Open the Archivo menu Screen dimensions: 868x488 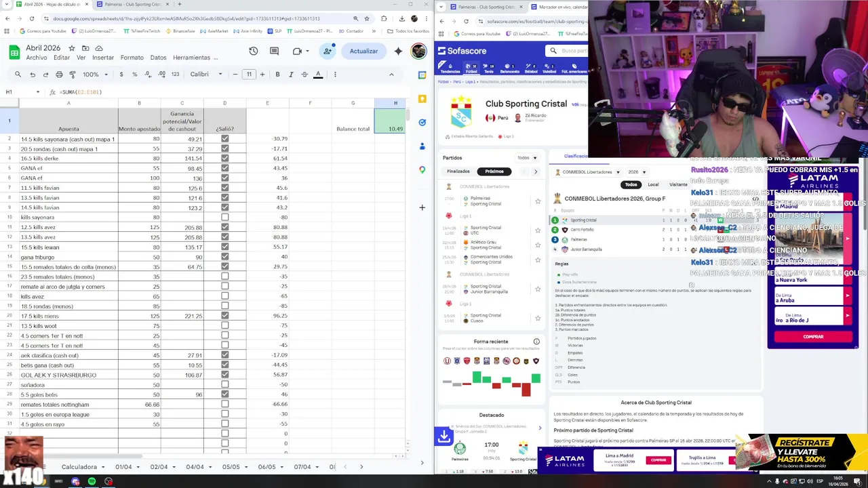tap(37, 58)
